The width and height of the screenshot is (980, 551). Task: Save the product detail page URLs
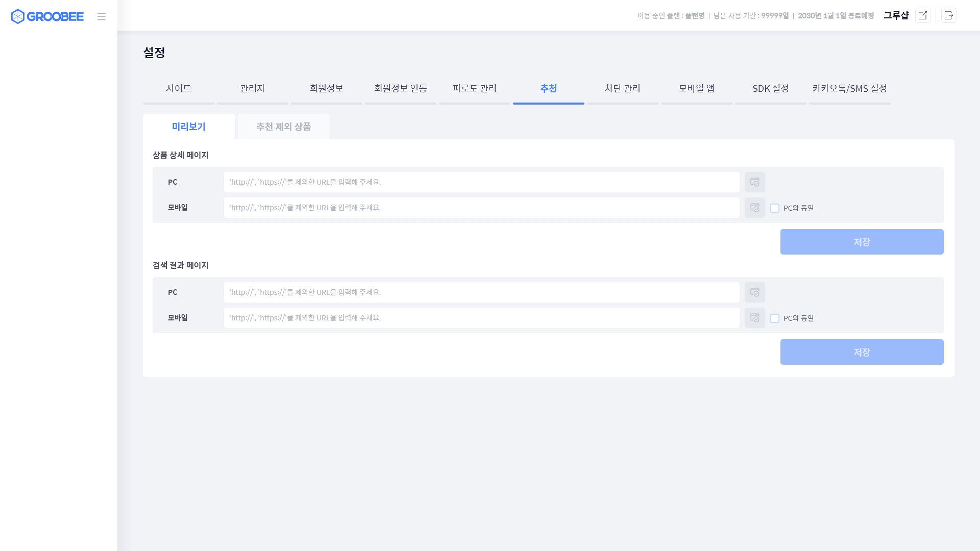tap(862, 242)
